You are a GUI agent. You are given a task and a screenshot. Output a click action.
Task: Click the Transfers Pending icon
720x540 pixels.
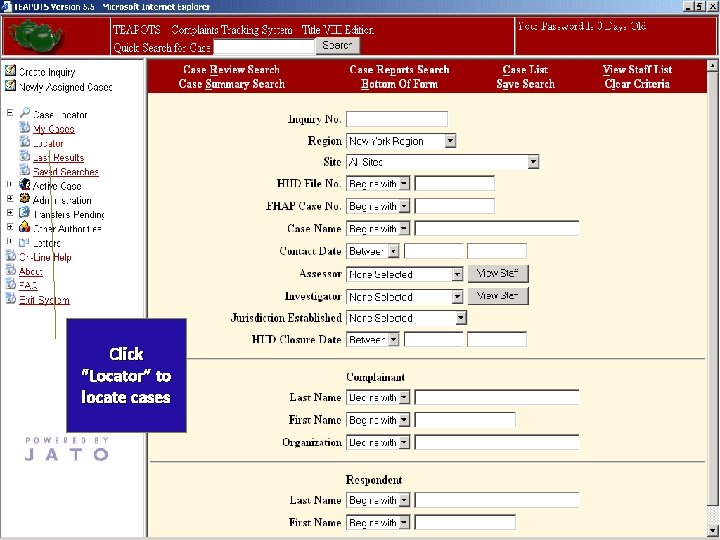[25, 213]
